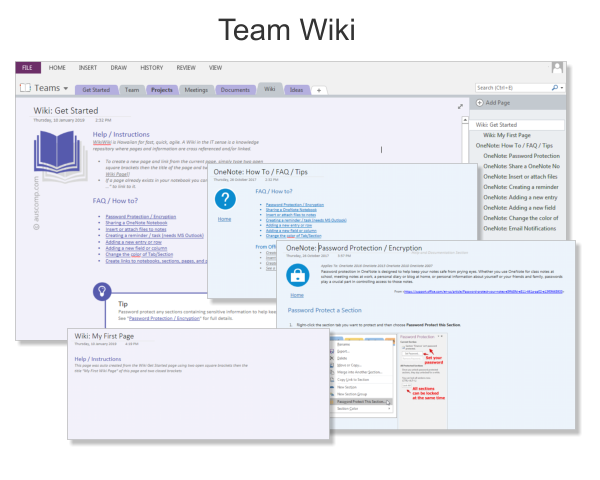Open Adding a new entry or row link
The width and height of the screenshot is (600, 480).
[134, 242]
